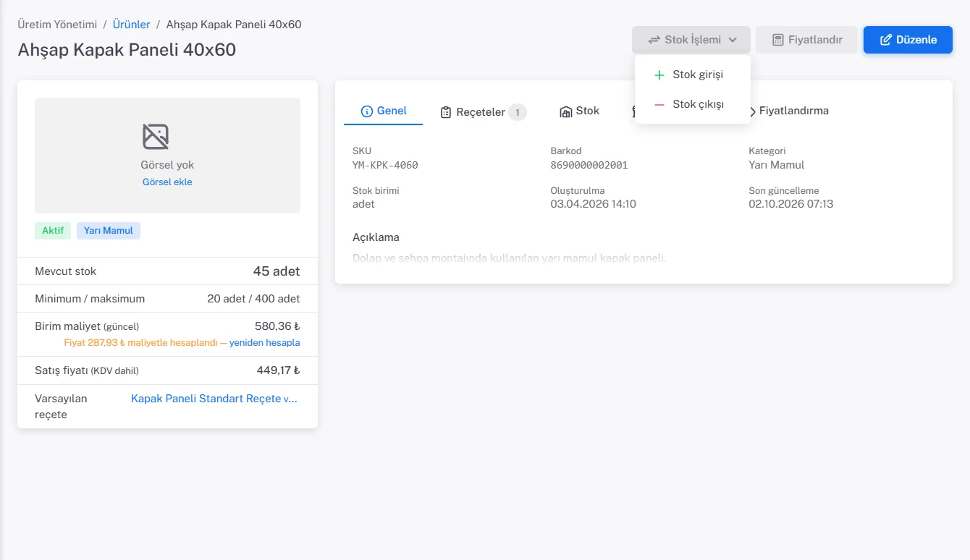Click the Stok birimi value adet
The image size is (970, 560).
[x=363, y=204]
